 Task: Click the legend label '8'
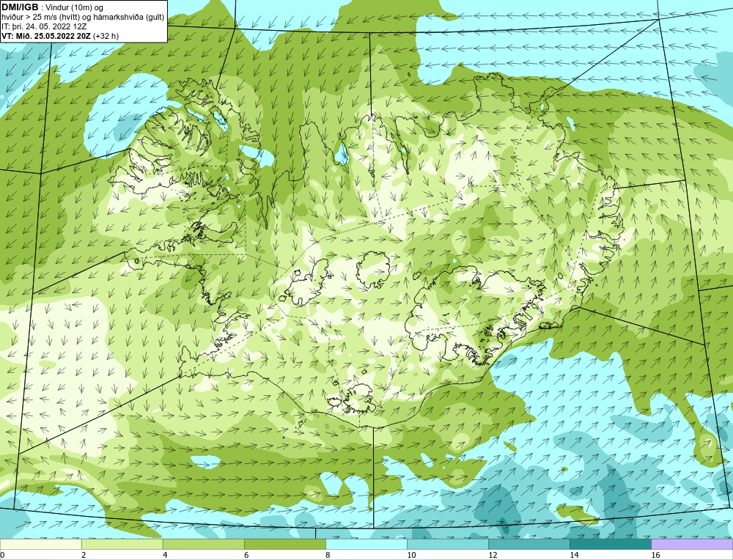[x=328, y=556]
